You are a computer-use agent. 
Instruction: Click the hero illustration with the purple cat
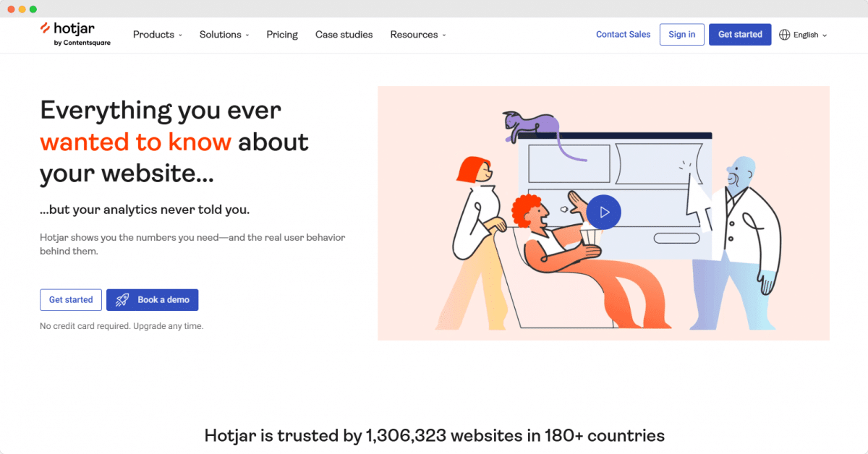tap(603, 213)
